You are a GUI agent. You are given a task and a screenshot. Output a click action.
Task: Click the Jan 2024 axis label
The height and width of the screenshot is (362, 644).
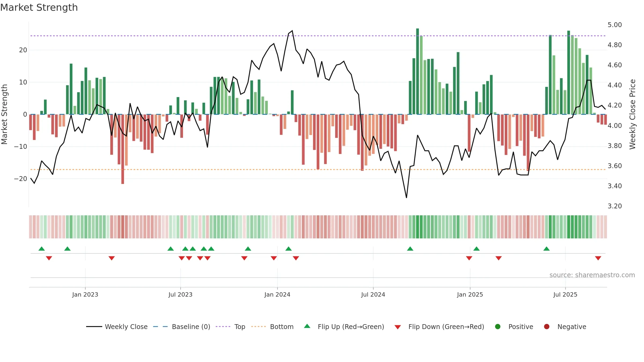click(x=277, y=295)
